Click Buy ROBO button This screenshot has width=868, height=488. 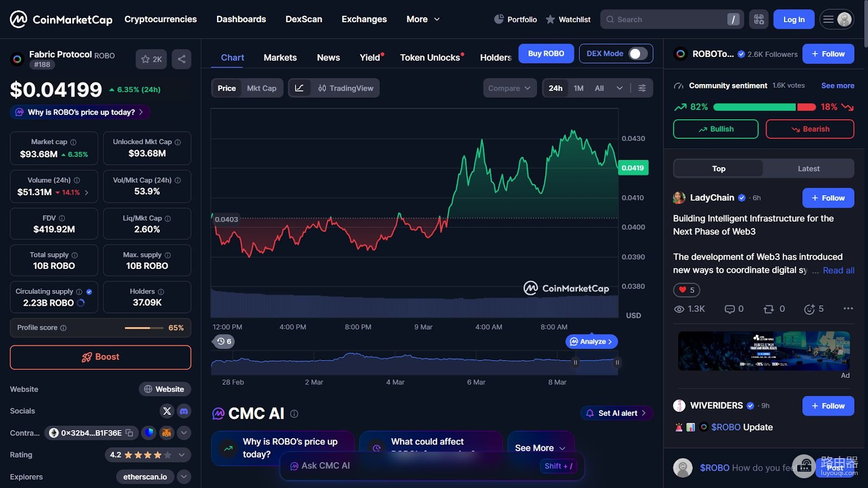pos(546,54)
